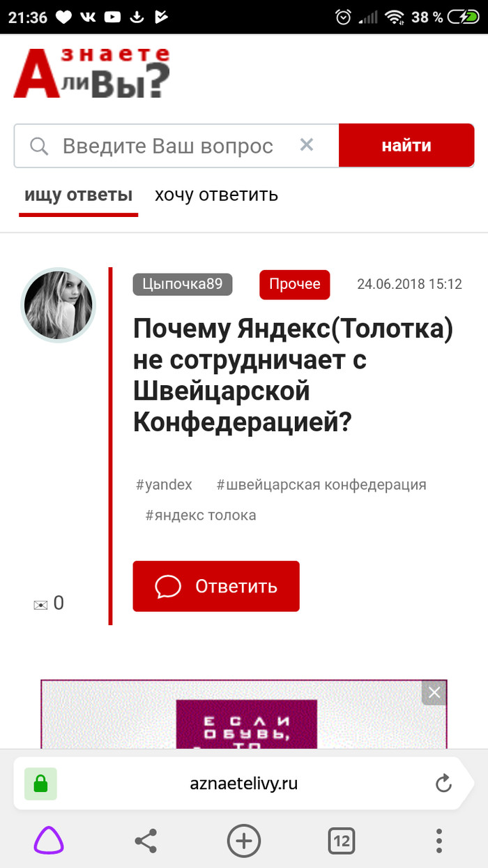Reload the page with refresh icon
This screenshot has width=488, height=868.
(444, 784)
